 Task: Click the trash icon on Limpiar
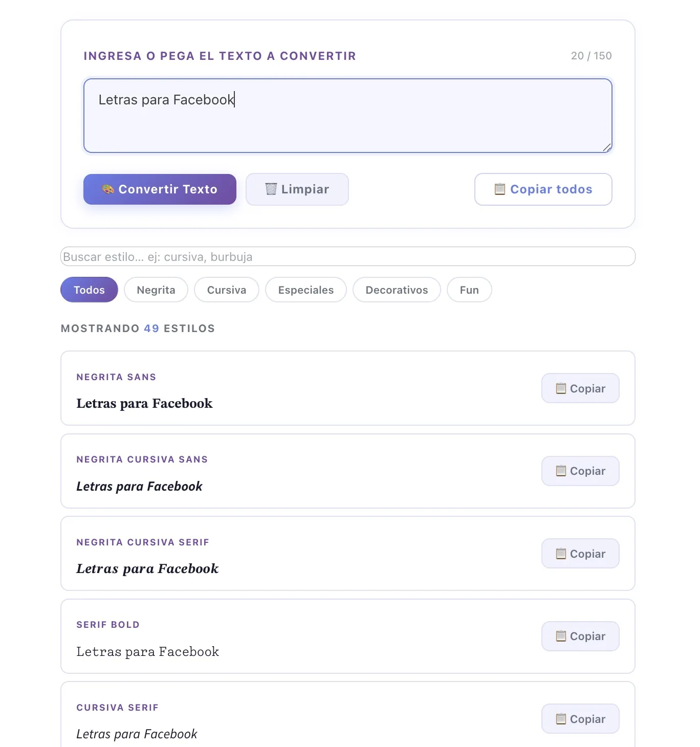[x=271, y=189]
